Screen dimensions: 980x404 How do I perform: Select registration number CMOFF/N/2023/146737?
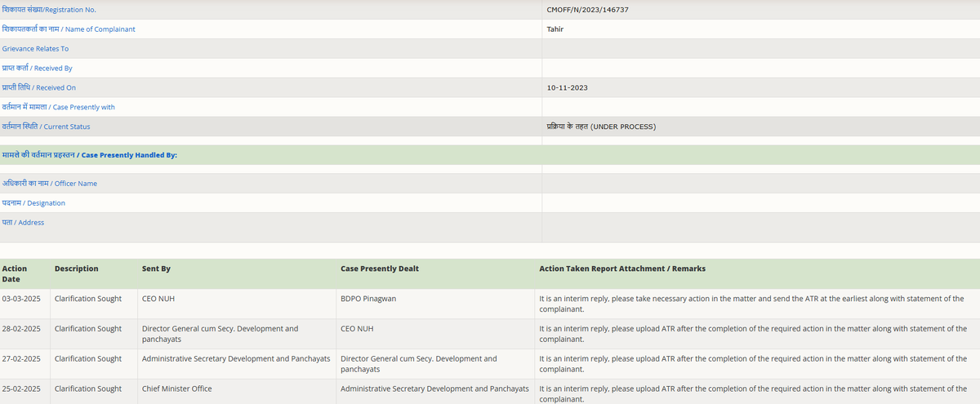click(587, 10)
